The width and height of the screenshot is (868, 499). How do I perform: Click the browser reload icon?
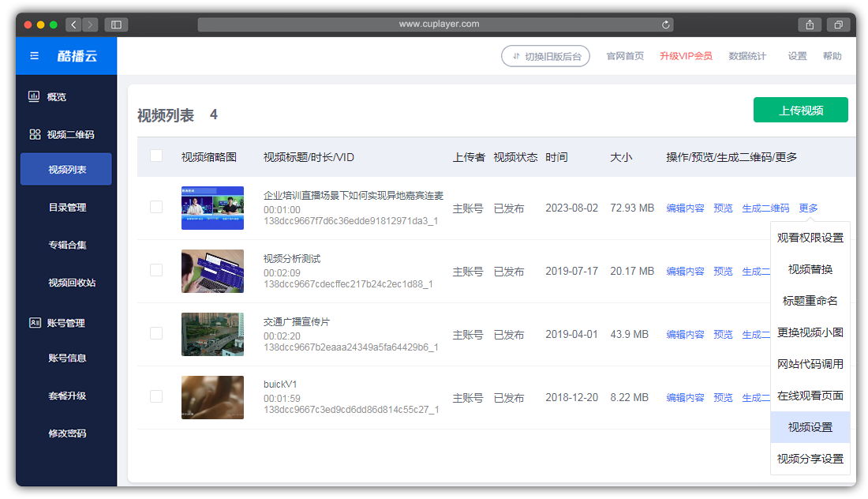click(x=665, y=24)
